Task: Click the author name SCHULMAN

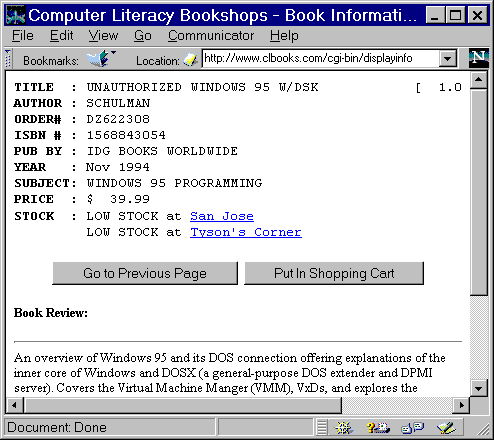Action: [118, 103]
